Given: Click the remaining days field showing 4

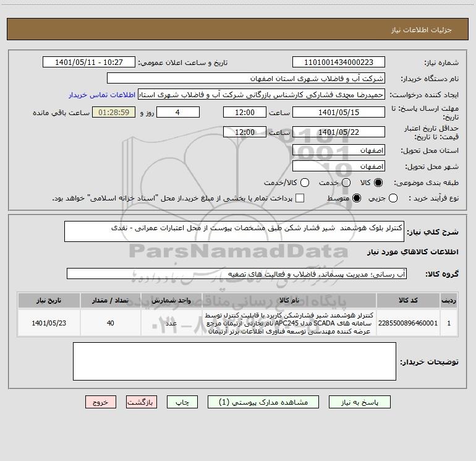Looking at the screenshot, I should click(x=178, y=112).
